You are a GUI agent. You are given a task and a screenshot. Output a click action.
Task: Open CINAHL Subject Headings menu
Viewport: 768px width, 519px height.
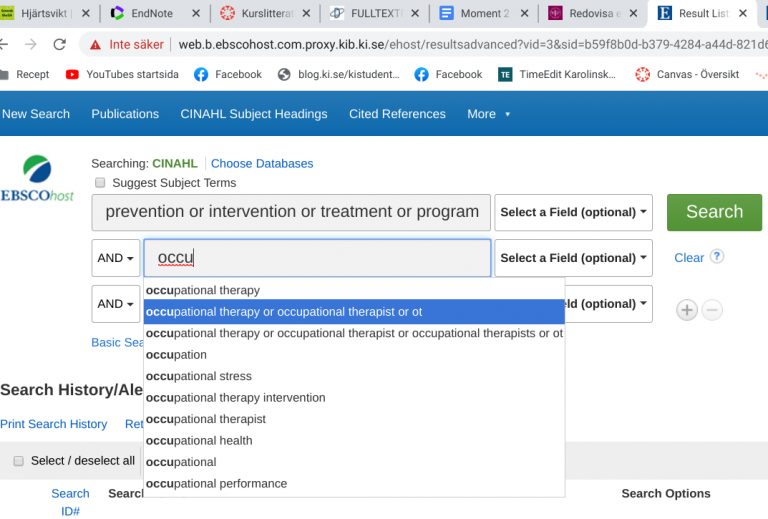(253, 114)
